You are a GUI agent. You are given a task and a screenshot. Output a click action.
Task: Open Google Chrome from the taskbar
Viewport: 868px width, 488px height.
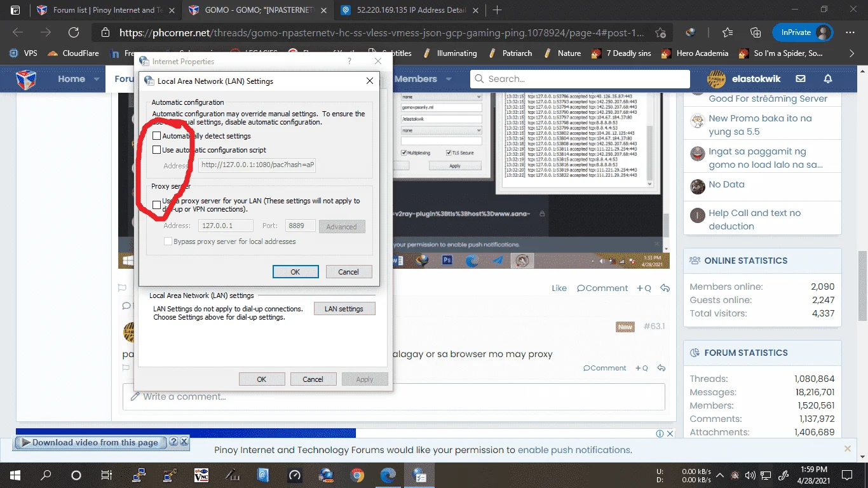click(x=357, y=475)
